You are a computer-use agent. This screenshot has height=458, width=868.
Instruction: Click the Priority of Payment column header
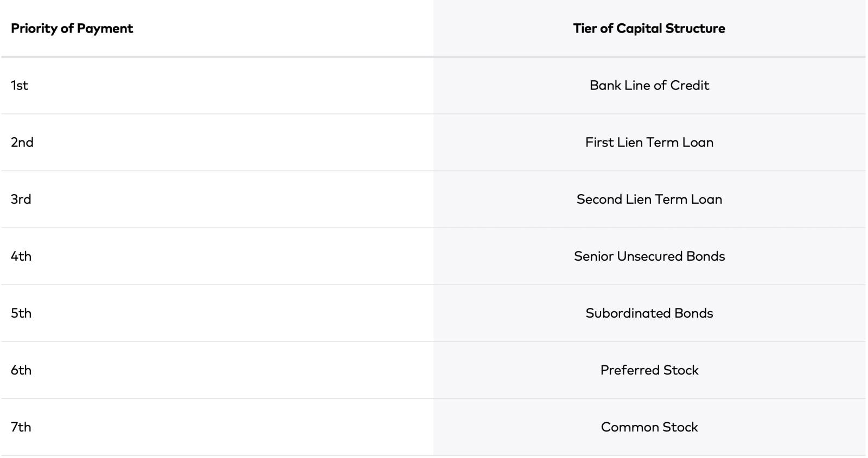[72, 28]
